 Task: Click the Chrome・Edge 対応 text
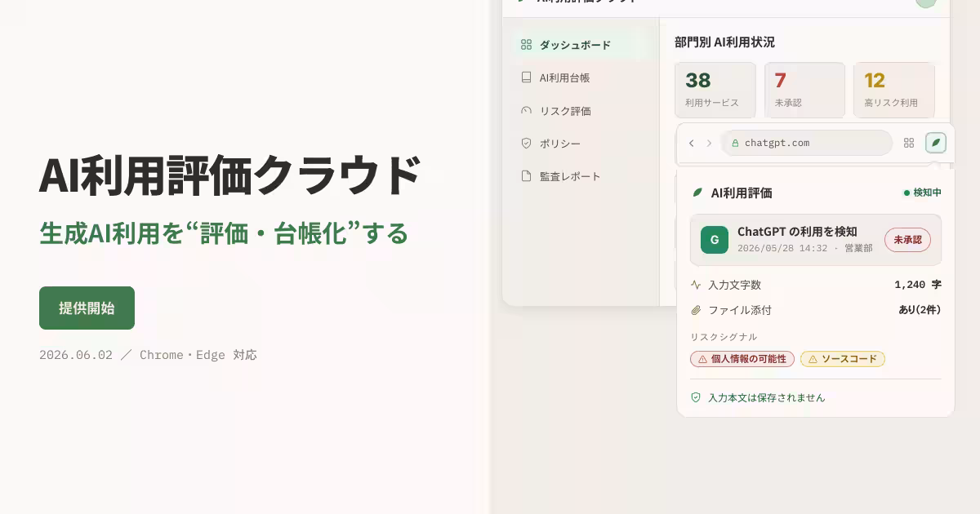coord(198,355)
